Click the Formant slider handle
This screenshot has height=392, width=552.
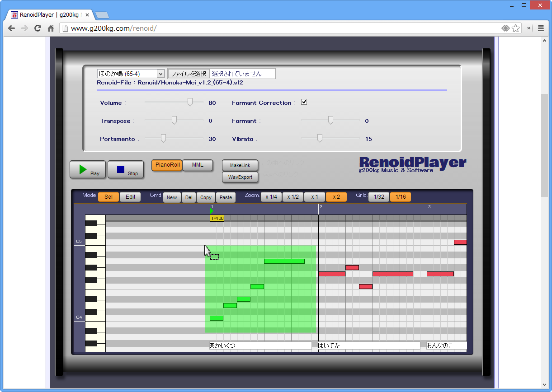coord(330,120)
